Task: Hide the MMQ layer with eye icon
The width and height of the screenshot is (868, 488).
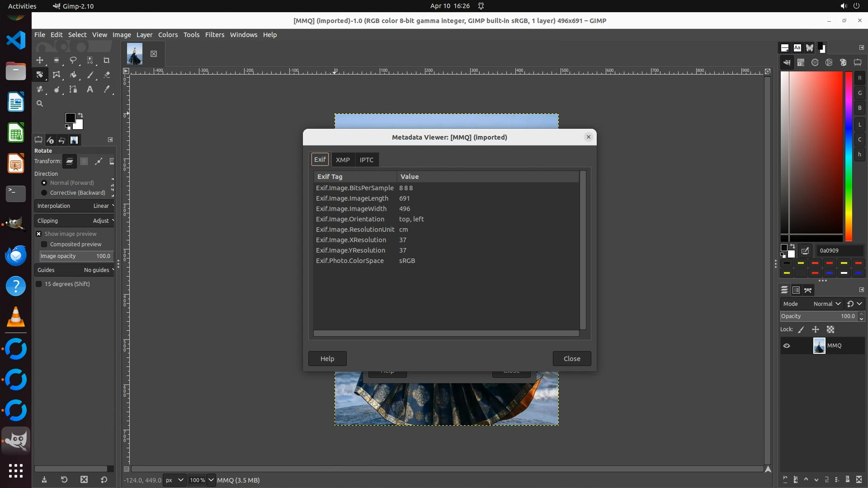Action: pos(787,346)
